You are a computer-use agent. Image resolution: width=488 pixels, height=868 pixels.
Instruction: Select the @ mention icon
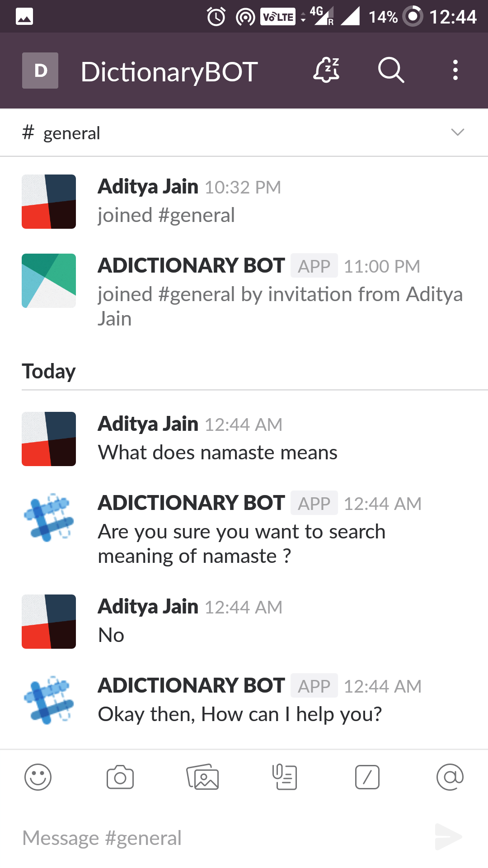click(x=450, y=778)
